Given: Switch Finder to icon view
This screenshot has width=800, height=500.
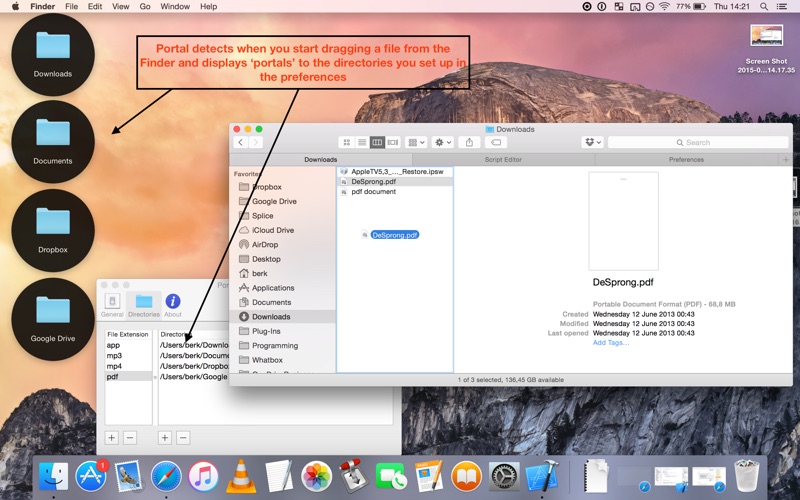Looking at the screenshot, I should tap(346, 142).
